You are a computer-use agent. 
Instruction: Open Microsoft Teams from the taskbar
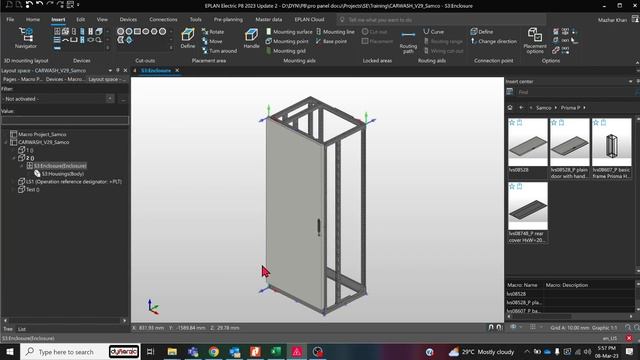[x=193, y=351]
